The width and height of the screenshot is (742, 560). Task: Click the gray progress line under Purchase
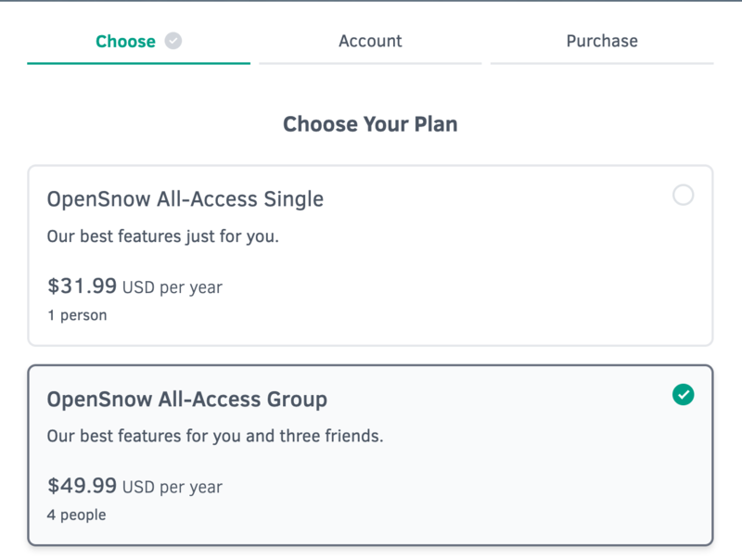point(602,63)
